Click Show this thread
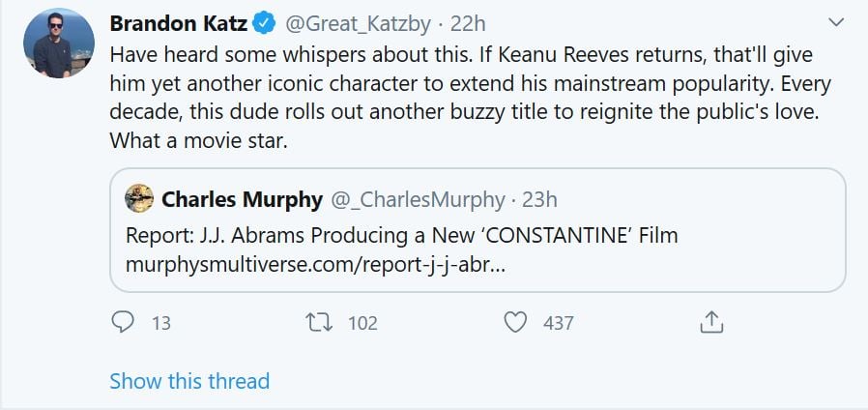Screen dimensions: 868x410 pyautogui.click(x=189, y=381)
